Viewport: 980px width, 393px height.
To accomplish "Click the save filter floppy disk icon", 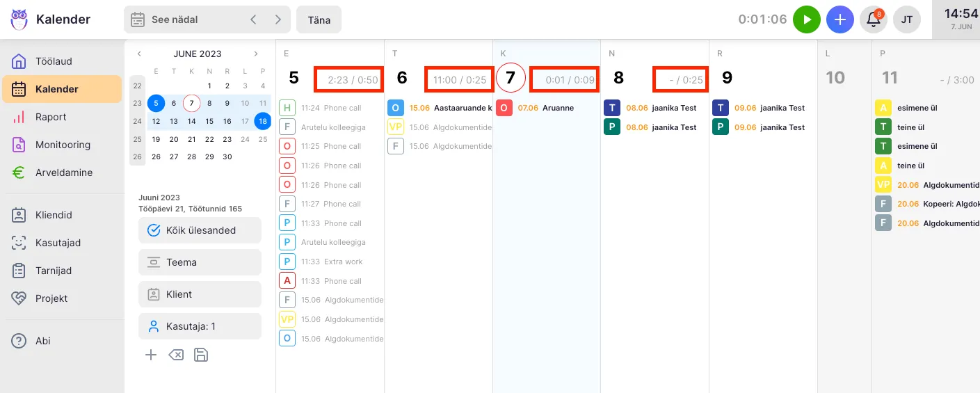I will (x=201, y=355).
